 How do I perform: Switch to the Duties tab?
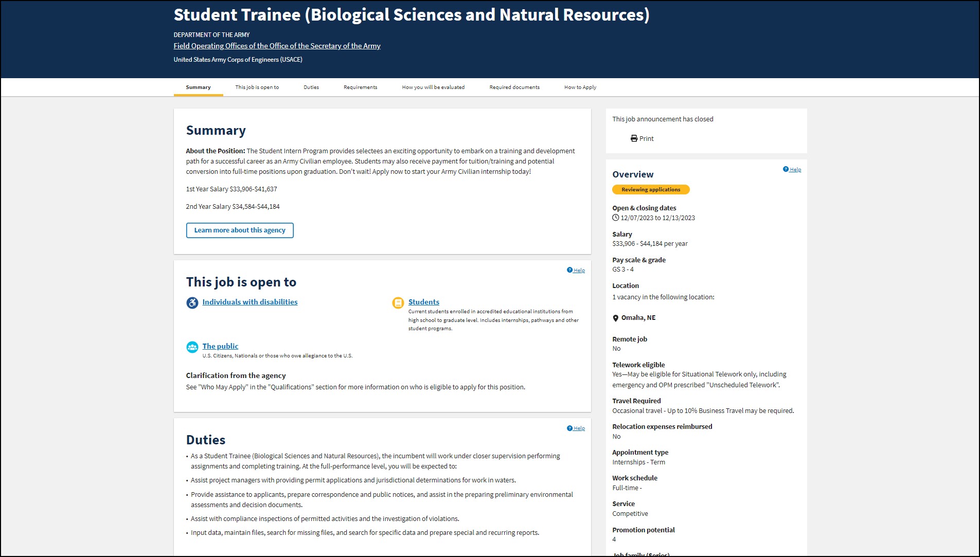click(x=311, y=87)
